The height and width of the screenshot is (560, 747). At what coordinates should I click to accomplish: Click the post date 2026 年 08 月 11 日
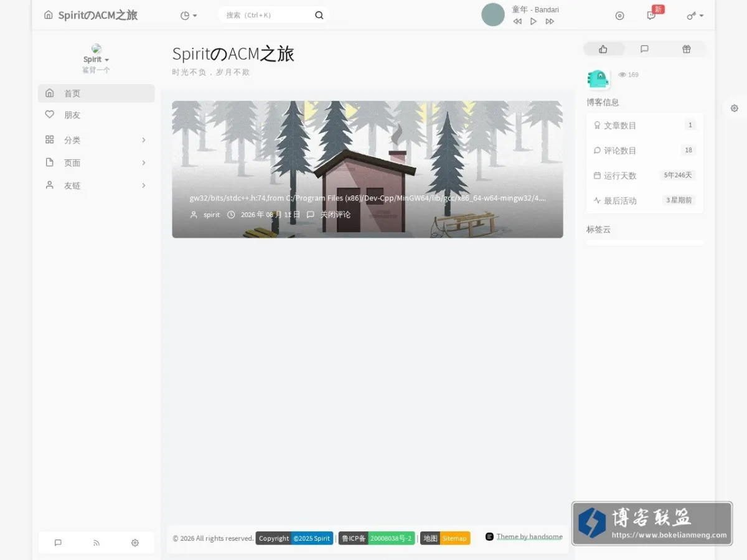(270, 215)
